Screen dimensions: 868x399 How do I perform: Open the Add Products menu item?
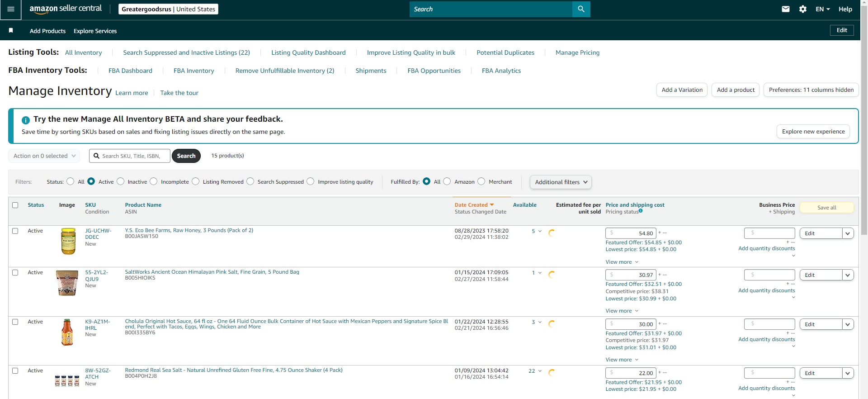[47, 31]
